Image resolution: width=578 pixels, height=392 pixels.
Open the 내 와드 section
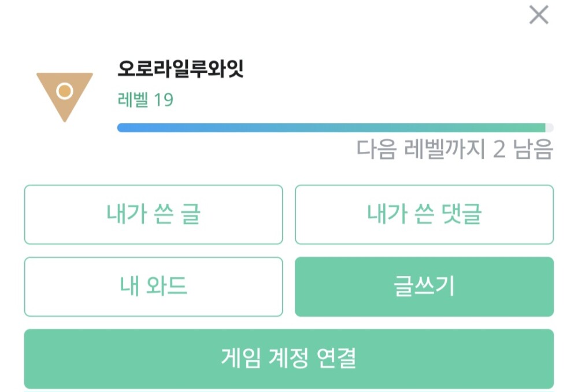pos(153,287)
